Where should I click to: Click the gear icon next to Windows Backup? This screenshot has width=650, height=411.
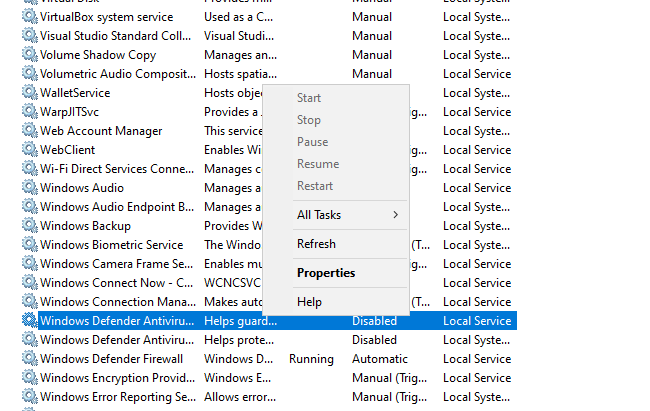pos(29,226)
